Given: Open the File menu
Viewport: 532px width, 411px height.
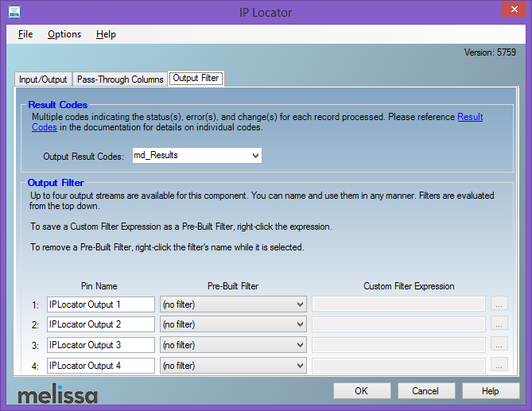Looking at the screenshot, I should click(25, 34).
